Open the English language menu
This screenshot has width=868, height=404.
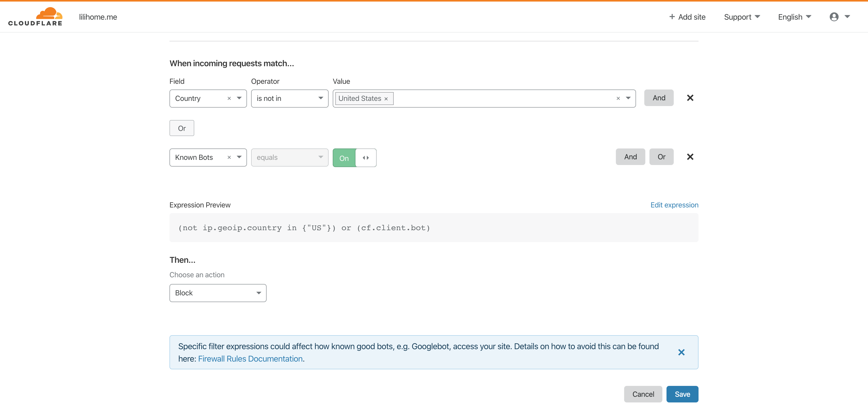(794, 17)
